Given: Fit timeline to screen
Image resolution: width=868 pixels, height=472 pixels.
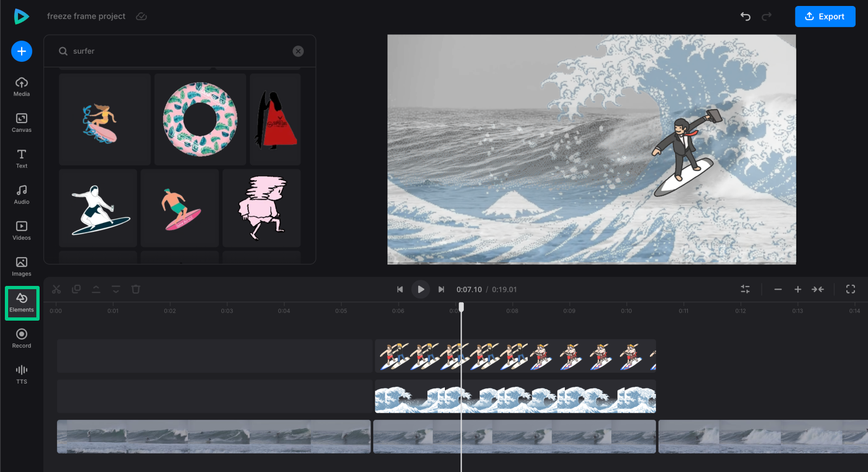Looking at the screenshot, I should point(818,289).
